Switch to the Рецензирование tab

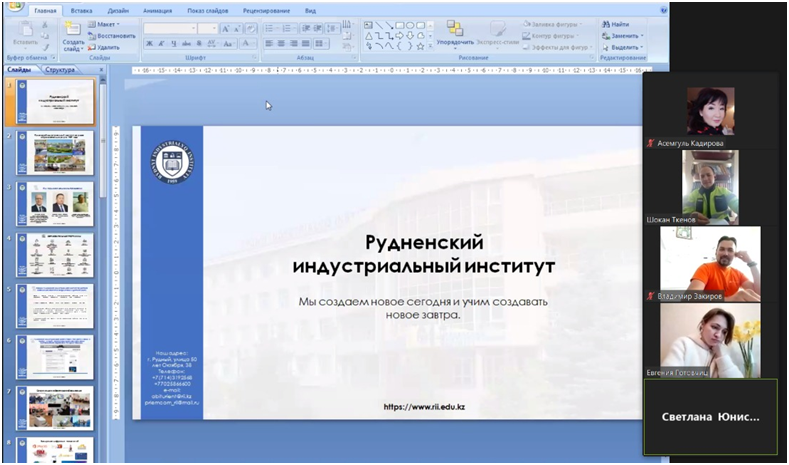(266, 11)
